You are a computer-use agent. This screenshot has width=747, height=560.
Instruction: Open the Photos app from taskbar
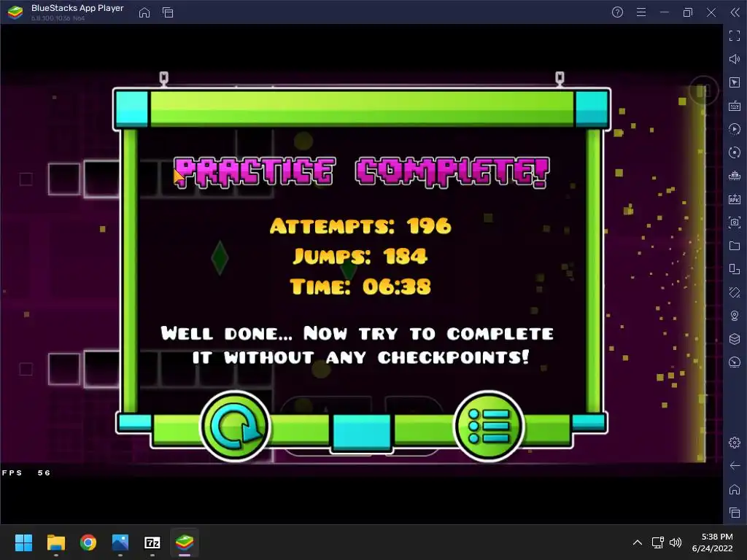(120, 542)
